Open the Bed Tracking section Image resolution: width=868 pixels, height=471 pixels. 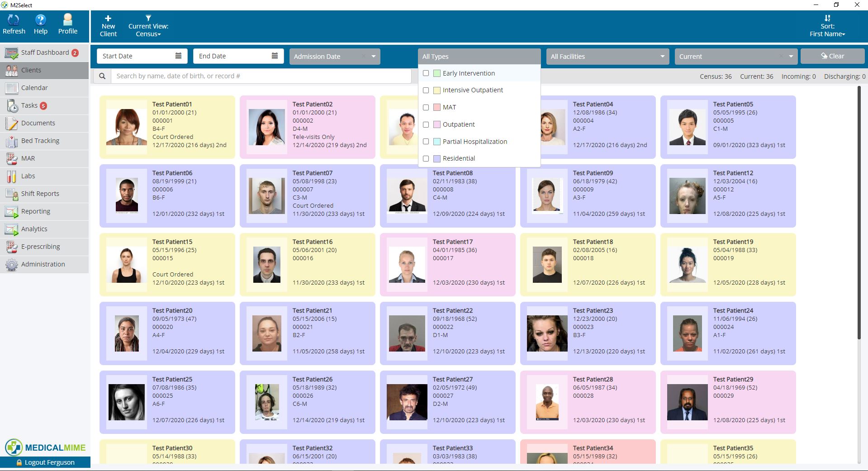click(40, 140)
